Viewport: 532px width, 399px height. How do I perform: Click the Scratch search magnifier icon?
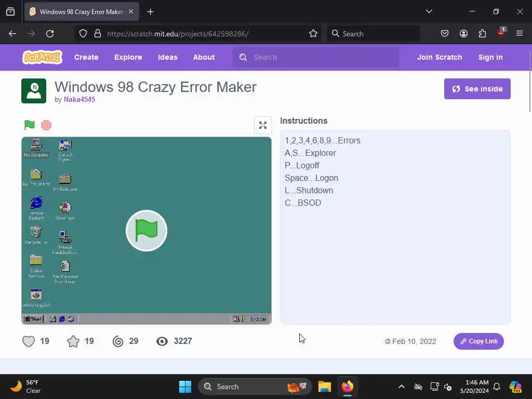pos(243,57)
